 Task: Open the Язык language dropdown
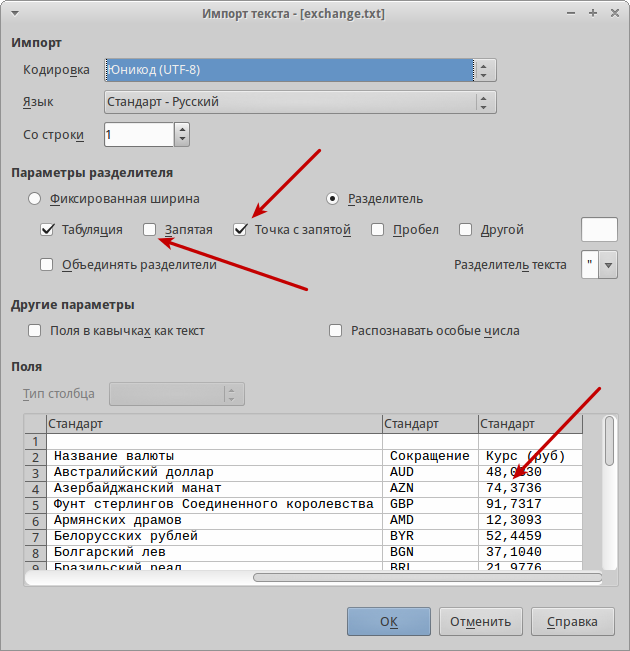click(300, 102)
